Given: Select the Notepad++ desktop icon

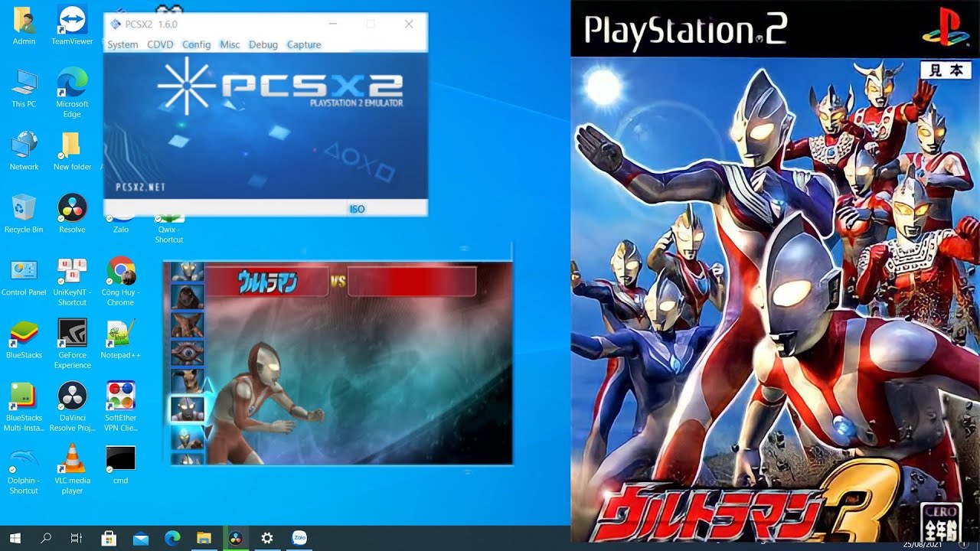Looking at the screenshot, I should click(120, 339).
